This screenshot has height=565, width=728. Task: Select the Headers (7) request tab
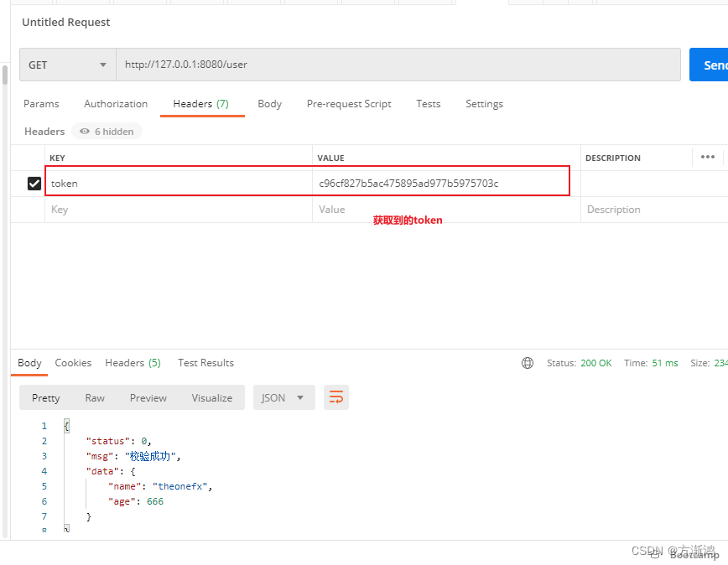point(201,104)
